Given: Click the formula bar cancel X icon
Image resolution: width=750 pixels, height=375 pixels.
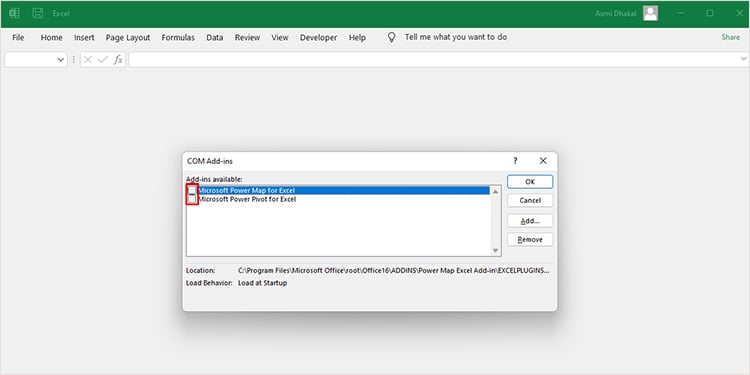Looking at the screenshot, I should pos(88,60).
